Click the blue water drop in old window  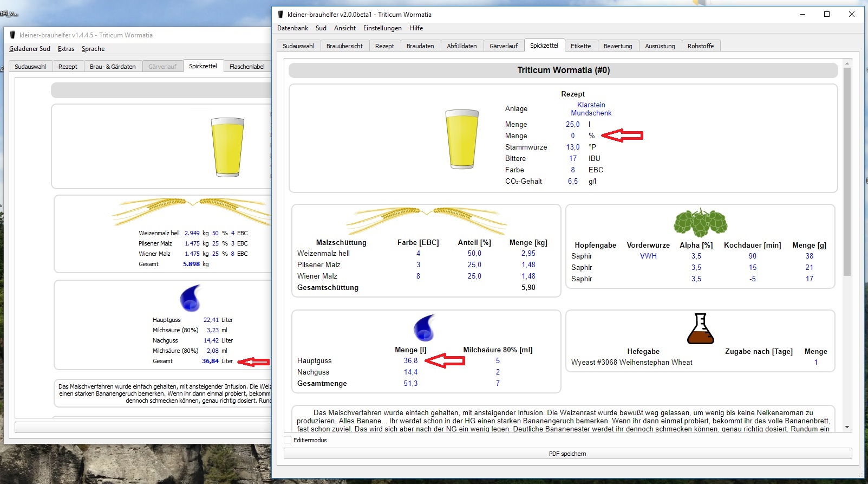(190, 298)
